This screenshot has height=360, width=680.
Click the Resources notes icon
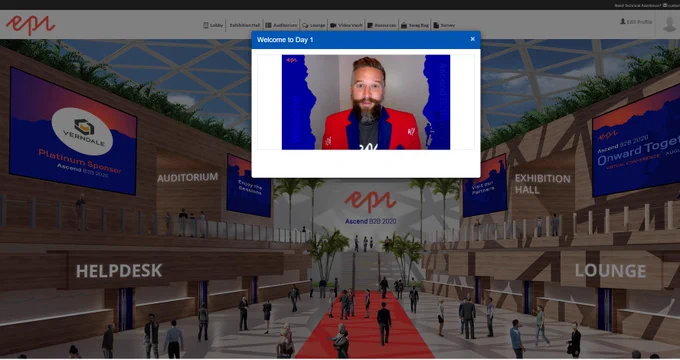click(x=370, y=25)
